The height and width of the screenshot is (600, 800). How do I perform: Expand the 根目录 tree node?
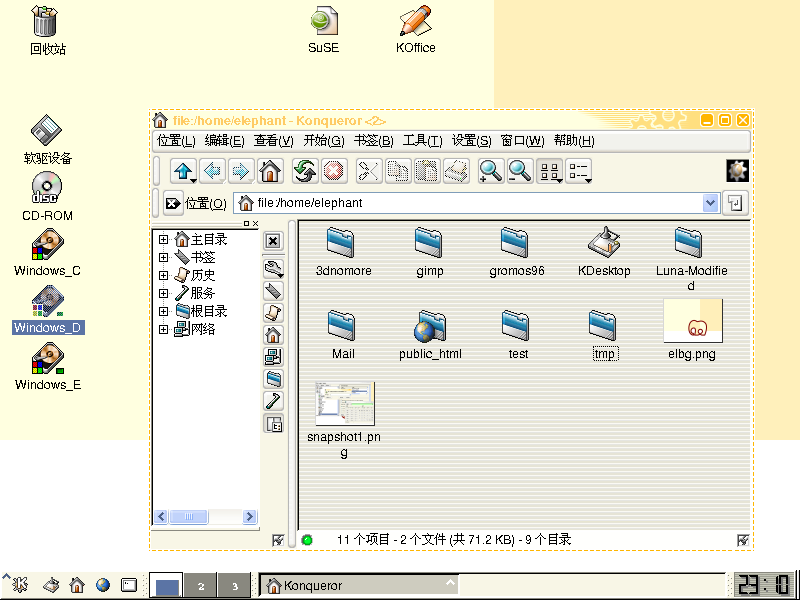point(163,311)
